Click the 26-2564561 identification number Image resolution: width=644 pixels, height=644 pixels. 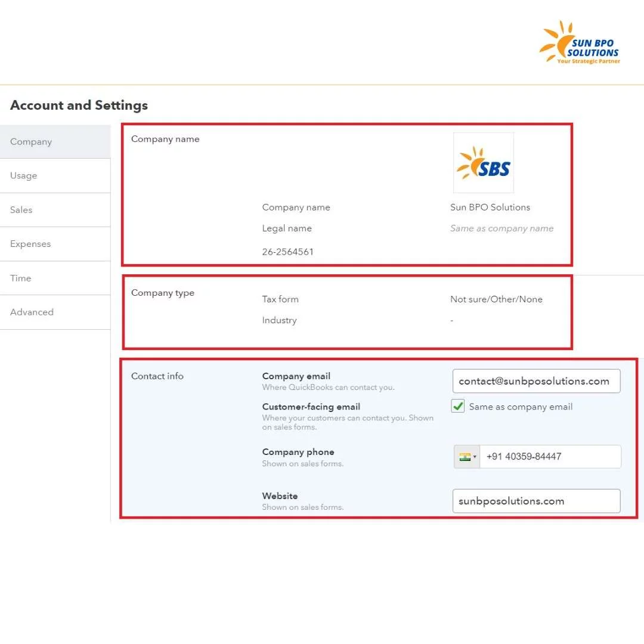(x=287, y=252)
